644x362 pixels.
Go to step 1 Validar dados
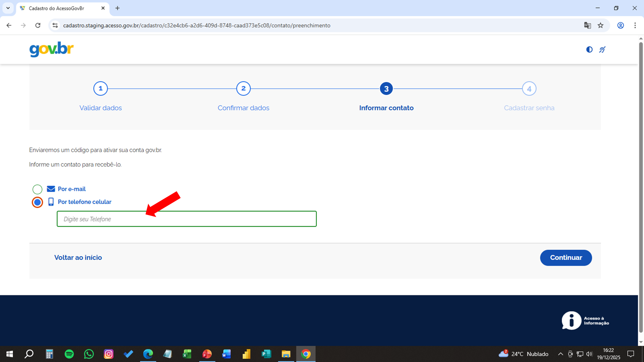click(x=100, y=88)
